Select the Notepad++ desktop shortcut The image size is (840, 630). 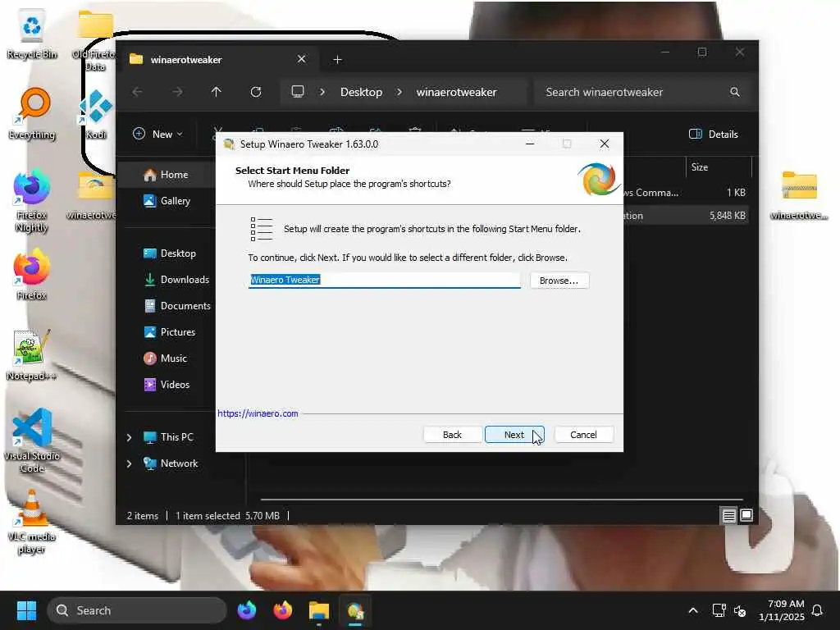[x=32, y=356]
